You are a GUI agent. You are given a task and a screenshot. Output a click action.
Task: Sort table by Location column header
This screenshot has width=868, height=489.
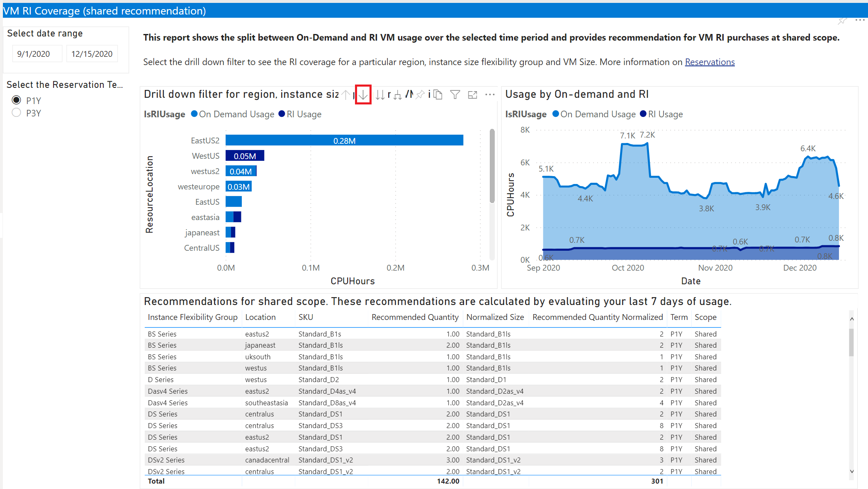260,317
